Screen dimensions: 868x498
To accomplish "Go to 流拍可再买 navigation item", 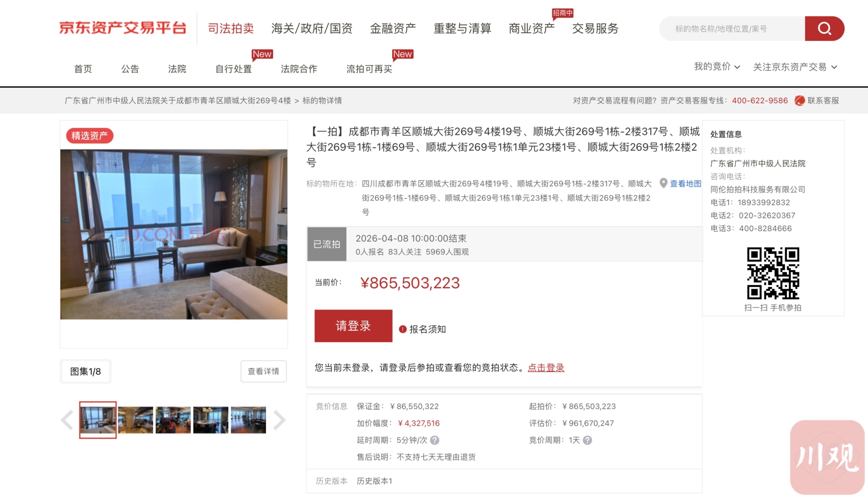I will point(369,69).
